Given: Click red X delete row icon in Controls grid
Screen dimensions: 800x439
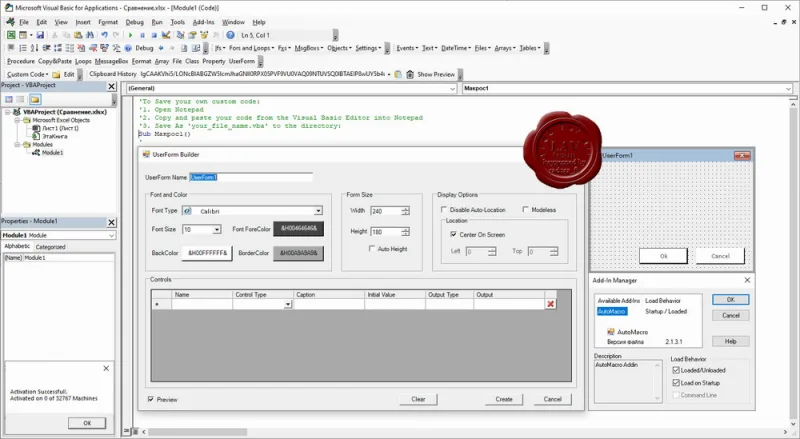Looking at the screenshot, I should [551, 304].
